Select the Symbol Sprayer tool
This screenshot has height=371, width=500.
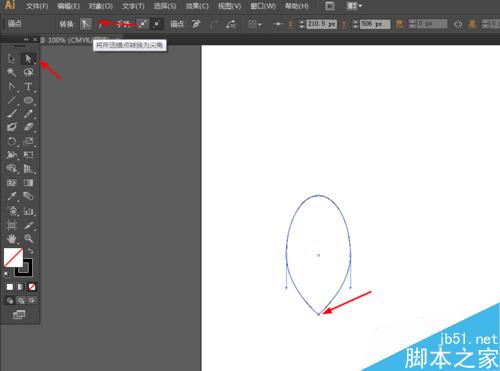pos(12,211)
